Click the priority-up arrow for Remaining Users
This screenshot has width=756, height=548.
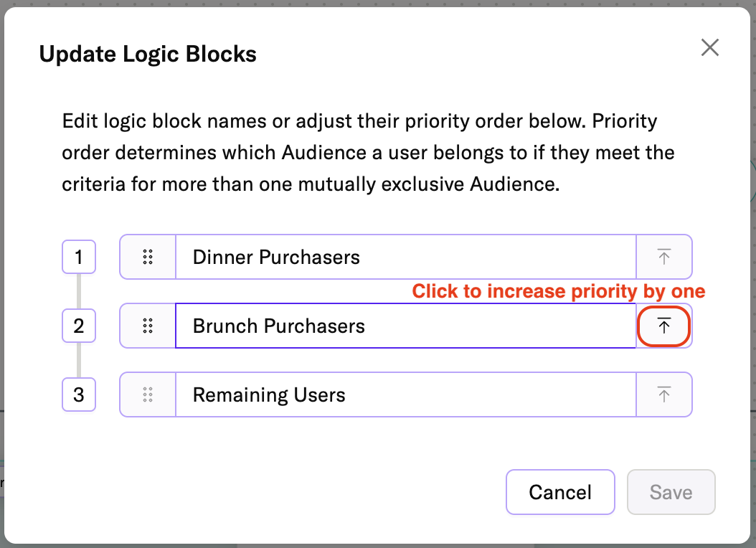click(x=663, y=395)
